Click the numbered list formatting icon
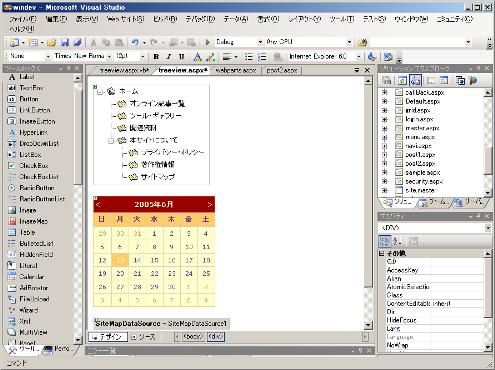This screenshot has height=370, width=495. pyautogui.click(x=262, y=57)
